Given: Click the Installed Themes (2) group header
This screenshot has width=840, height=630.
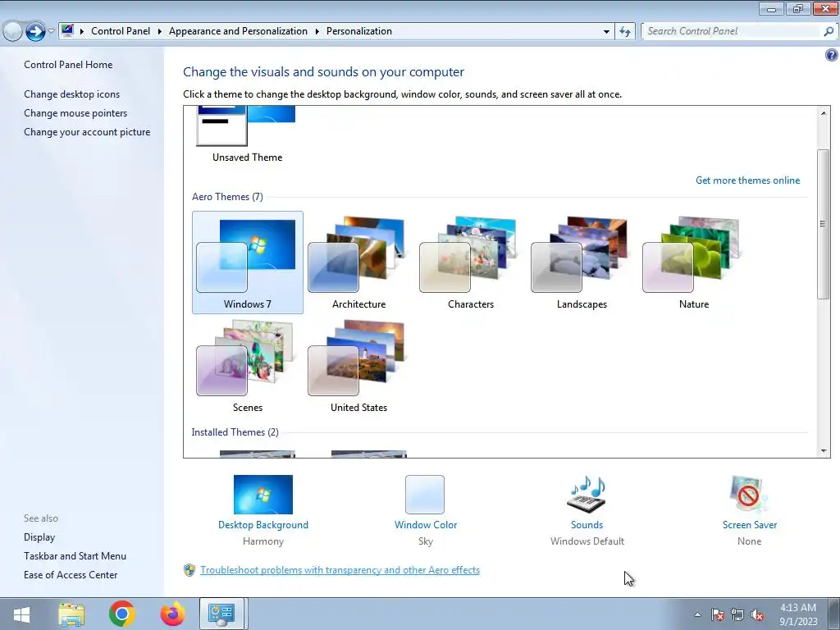Looking at the screenshot, I should tap(235, 432).
